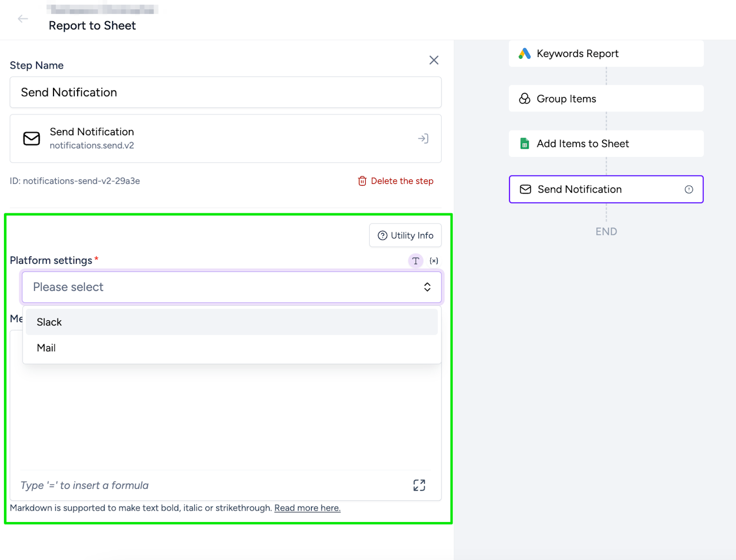
Task: Follow the Read more here link
Action: point(307,508)
